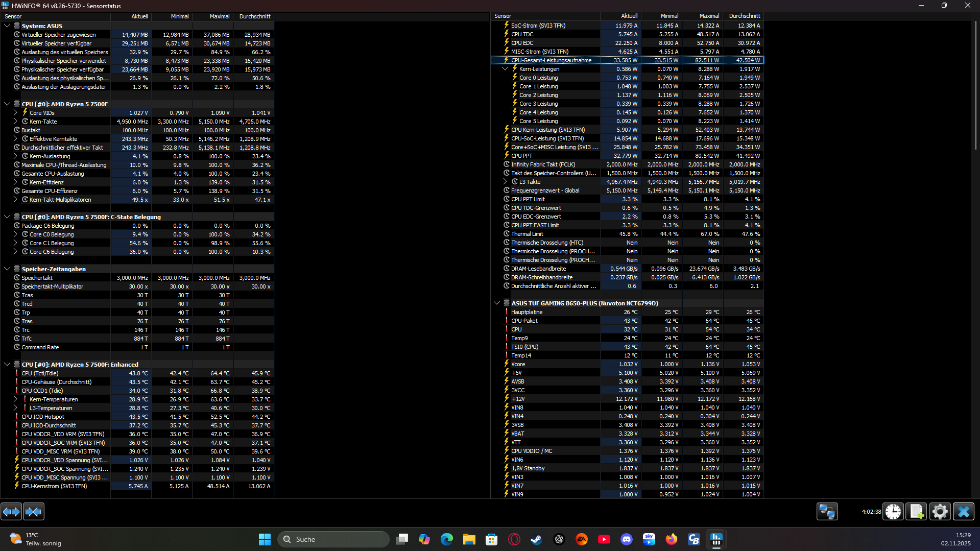Expand the Kern-Temperaturen row
Image resolution: width=980 pixels, height=551 pixels.
pyautogui.click(x=15, y=399)
